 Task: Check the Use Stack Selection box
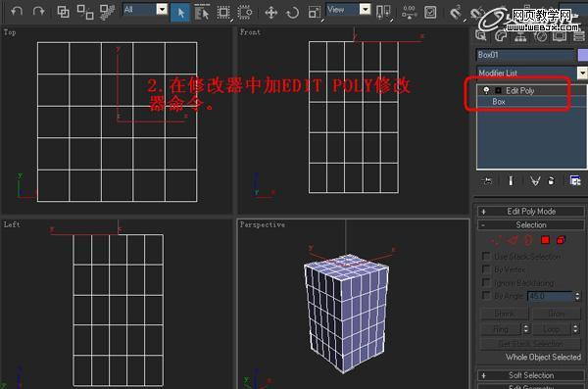point(486,256)
